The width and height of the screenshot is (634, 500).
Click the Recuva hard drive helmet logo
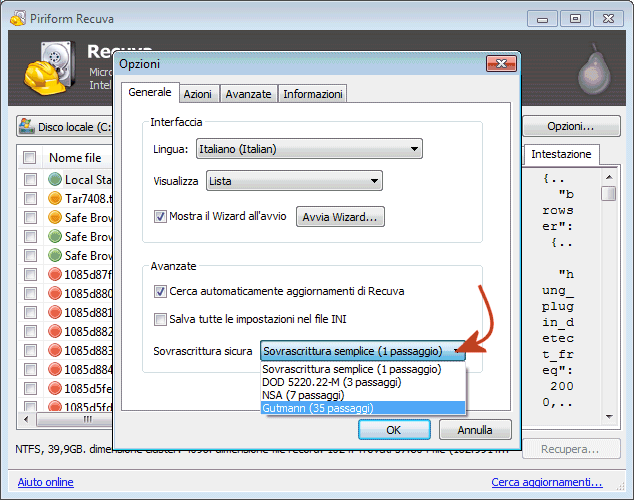[49, 68]
